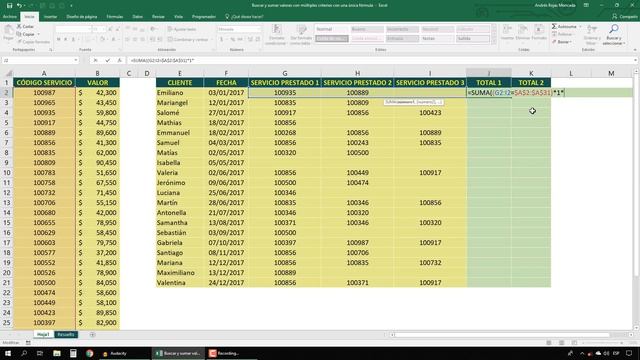Select all cells via corner triangle
640x360 pixels.
point(7,73)
